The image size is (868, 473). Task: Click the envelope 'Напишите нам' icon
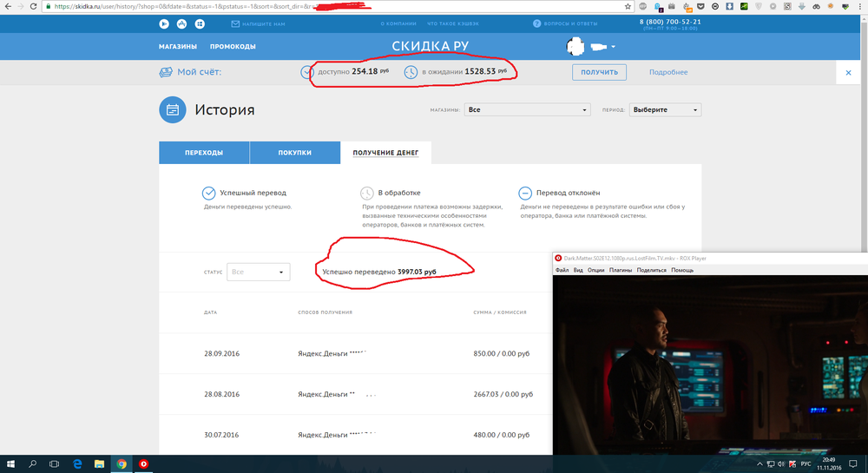pyautogui.click(x=235, y=23)
